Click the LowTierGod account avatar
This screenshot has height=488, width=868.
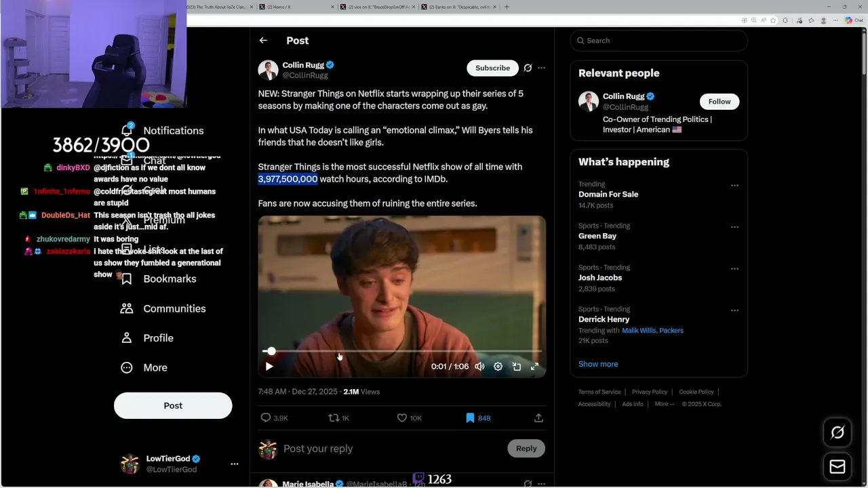tap(130, 464)
